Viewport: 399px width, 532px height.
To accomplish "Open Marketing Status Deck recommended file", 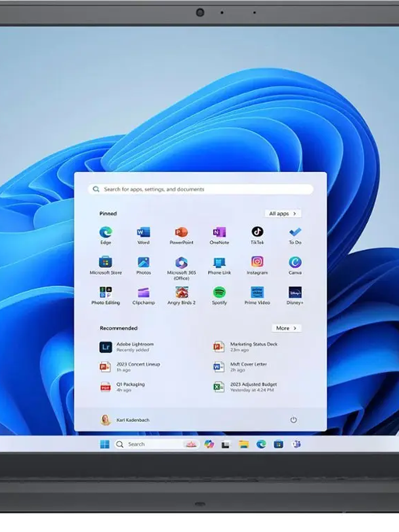I will (254, 347).
